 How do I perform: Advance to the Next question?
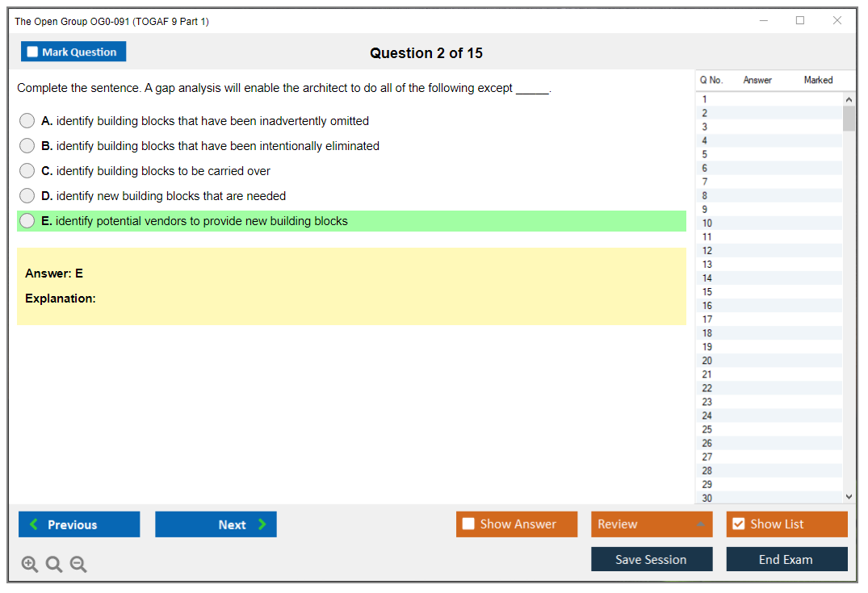click(216, 524)
